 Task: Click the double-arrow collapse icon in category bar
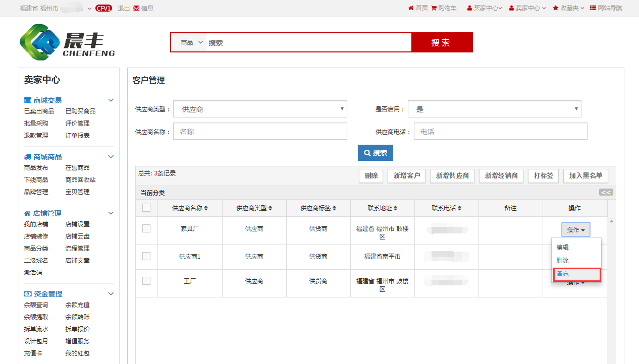606,192
